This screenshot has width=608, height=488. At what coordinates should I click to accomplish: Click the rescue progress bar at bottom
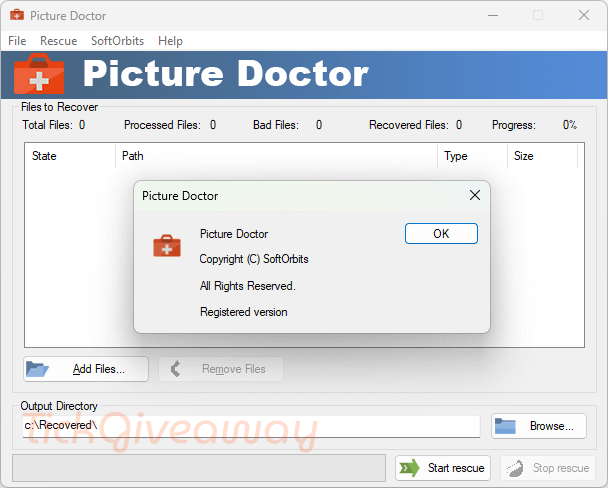[x=199, y=468]
